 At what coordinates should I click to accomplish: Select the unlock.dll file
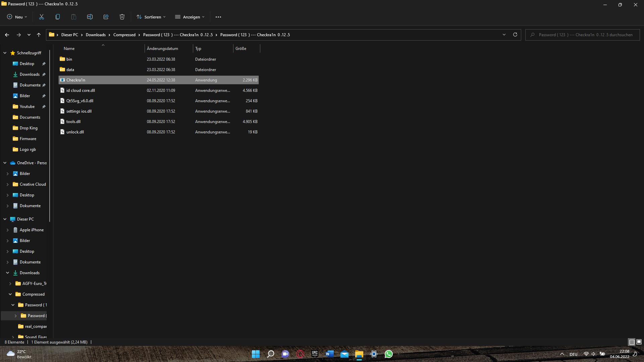click(75, 132)
